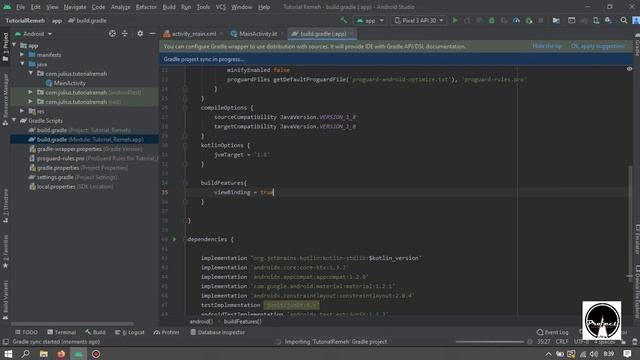The image size is (640, 360).
Task: Click the Stop button in the toolbar
Action: point(541,20)
